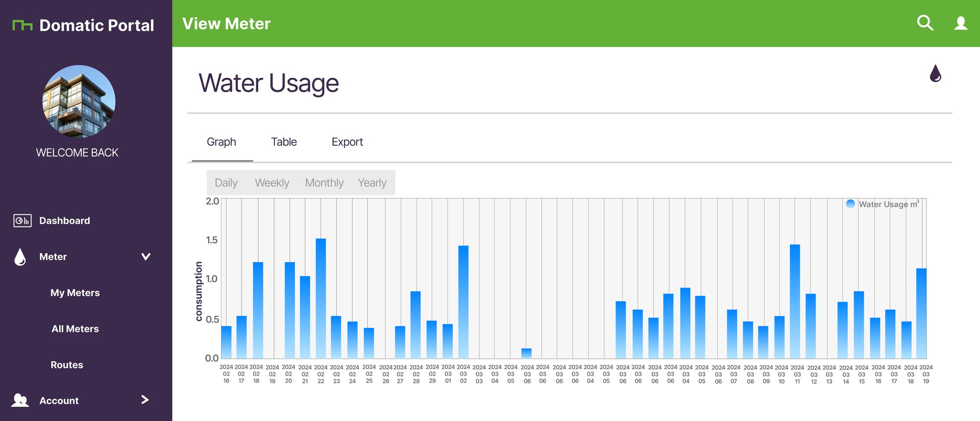
Task: Toggle the Water Usage m³ legend marker
Action: point(851,204)
